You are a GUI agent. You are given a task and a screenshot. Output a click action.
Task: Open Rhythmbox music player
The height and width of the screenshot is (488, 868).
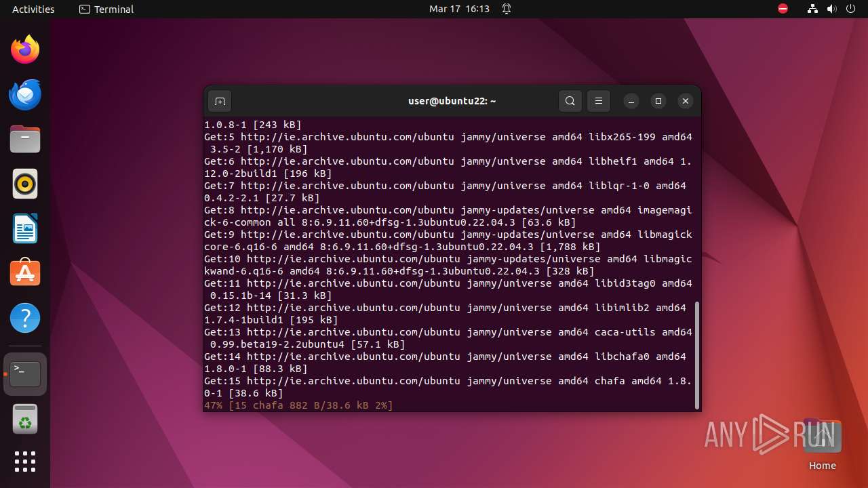25,184
